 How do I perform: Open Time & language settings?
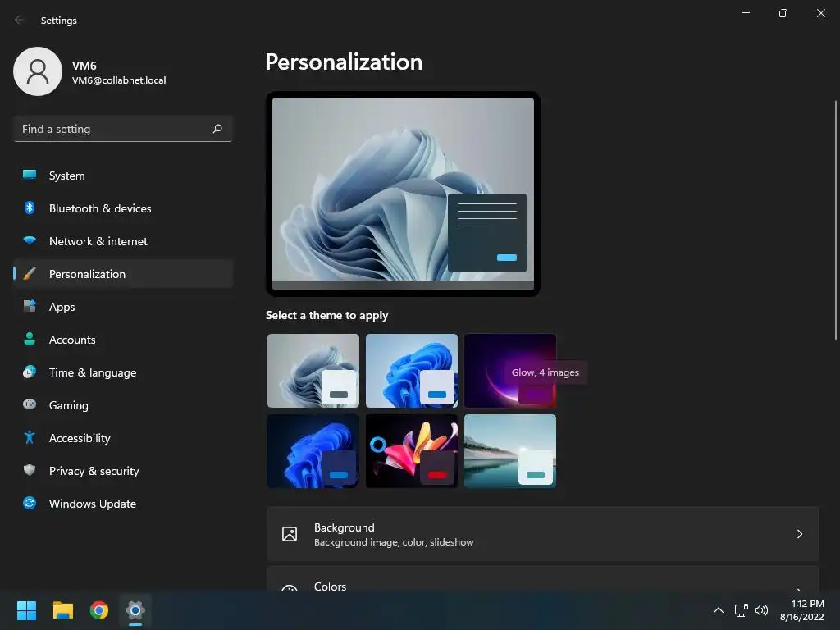tap(123, 372)
